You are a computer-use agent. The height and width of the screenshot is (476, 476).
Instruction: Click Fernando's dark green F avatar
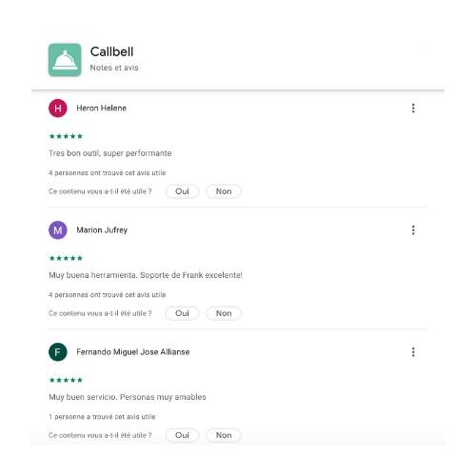coord(58,352)
